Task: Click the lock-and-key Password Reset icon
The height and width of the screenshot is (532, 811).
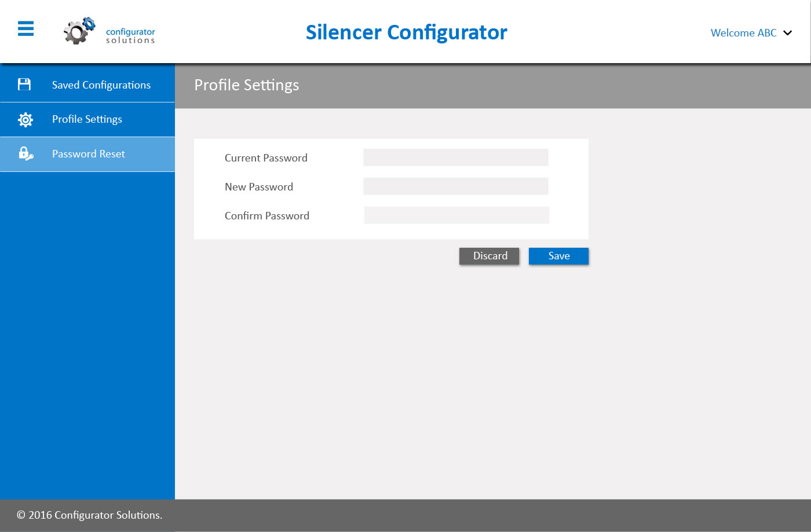Action: [x=26, y=153]
